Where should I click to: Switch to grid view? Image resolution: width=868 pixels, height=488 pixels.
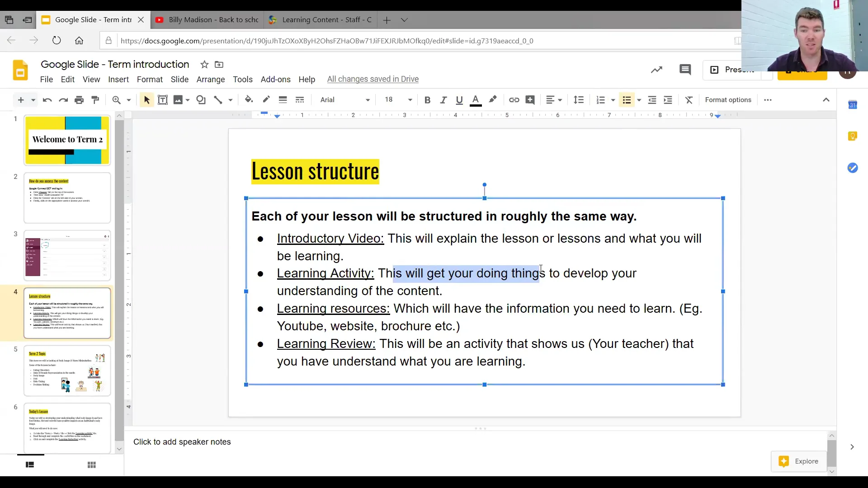pos(92,465)
